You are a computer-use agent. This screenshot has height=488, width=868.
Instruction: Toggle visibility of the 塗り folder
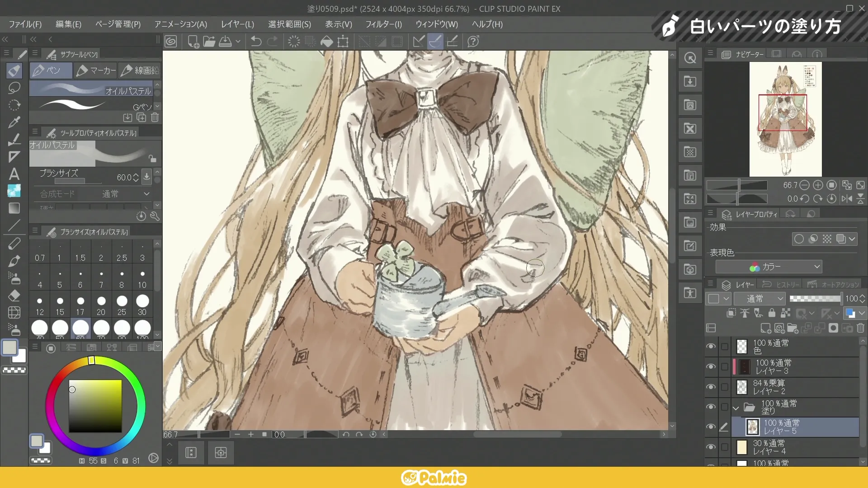(x=711, y=407)
